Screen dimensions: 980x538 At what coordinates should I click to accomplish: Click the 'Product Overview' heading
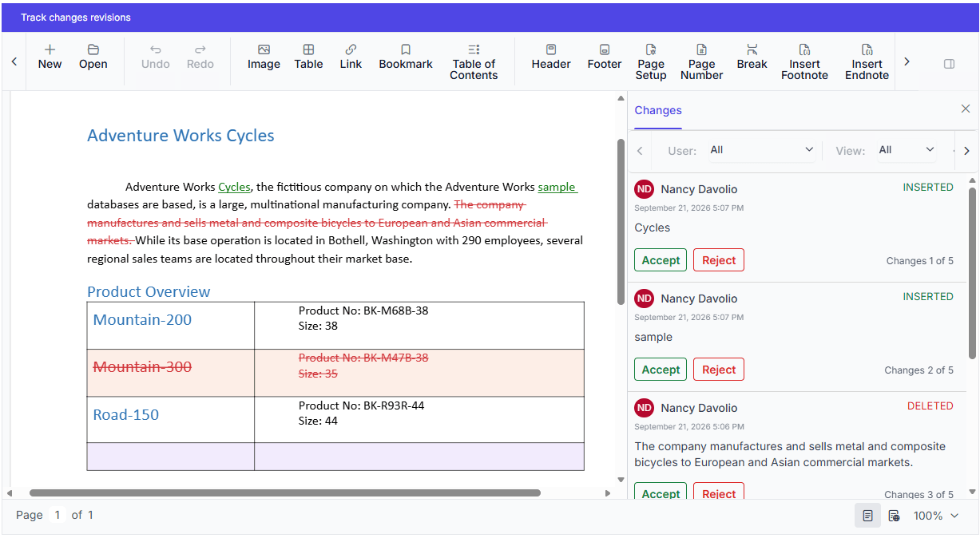pyautogui.click(x=149, y=291)
